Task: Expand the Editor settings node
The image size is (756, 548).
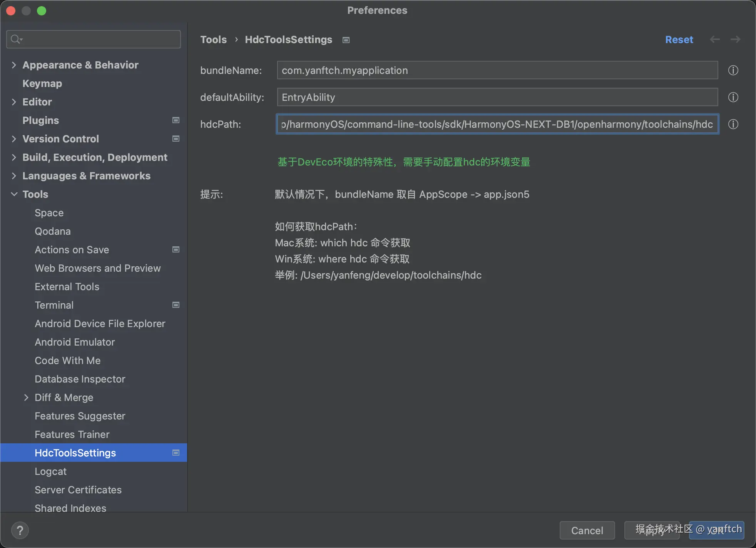Action: [14, 102]
